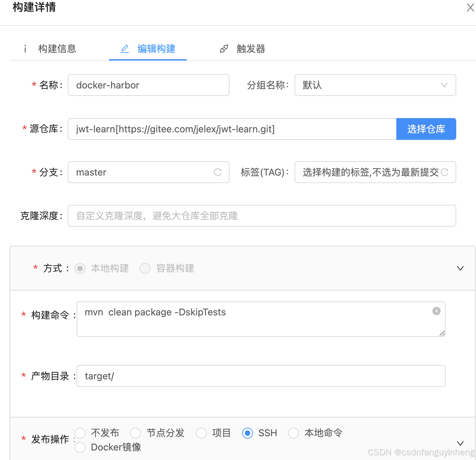Refresh the tag list in 标签(TAG) field

click(444, 172)
